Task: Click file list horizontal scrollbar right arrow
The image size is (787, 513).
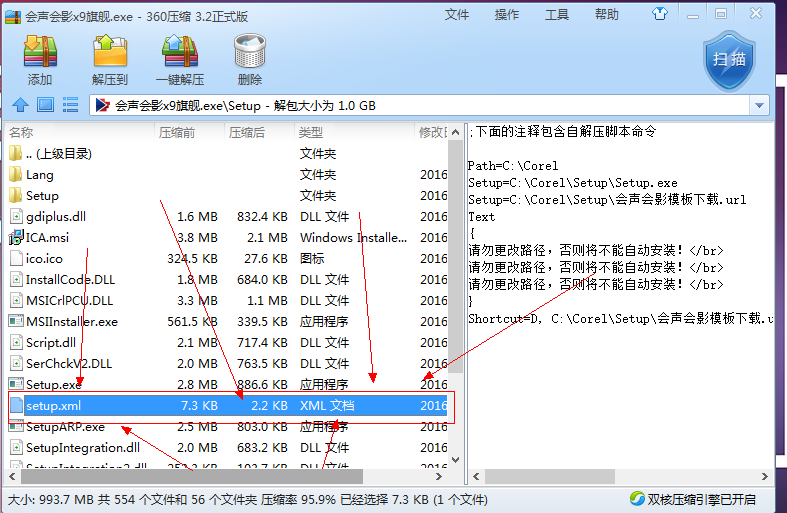Action: (x=439, y=476)
